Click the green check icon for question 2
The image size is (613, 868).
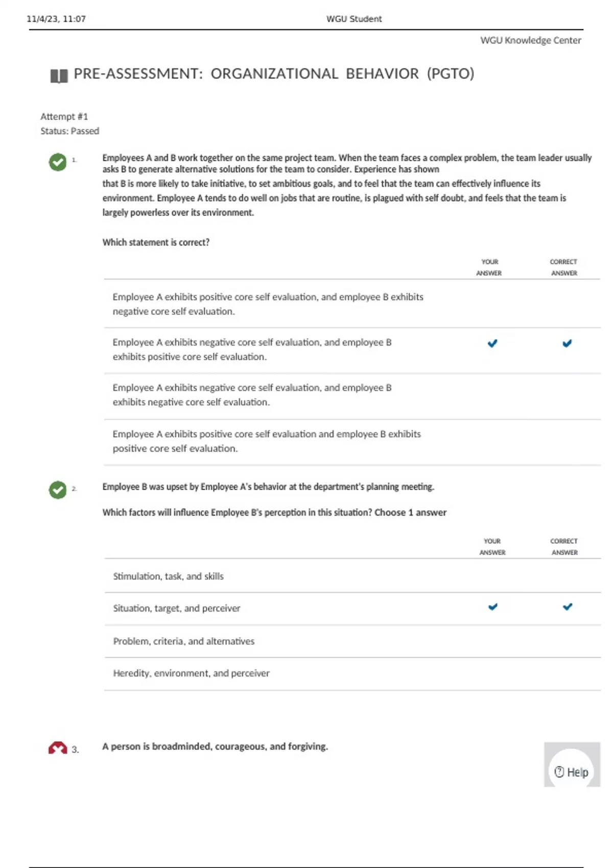pyautogui.click(x=58, y=490)
